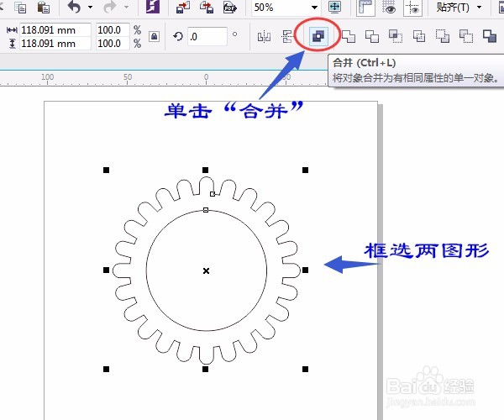The width and height of the screenshot is (504, 420).
Task: Open the redo history dropdown arrow
Action: [x=126, y=7]
